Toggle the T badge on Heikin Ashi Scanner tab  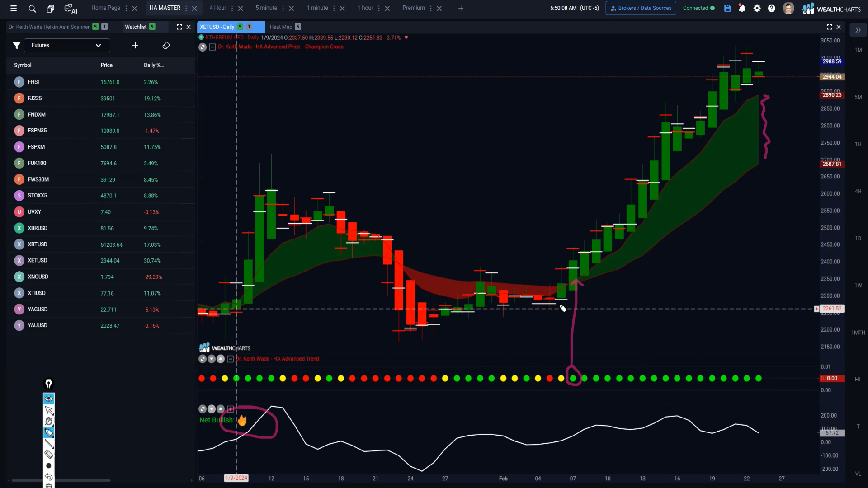[x=104, y=27]
